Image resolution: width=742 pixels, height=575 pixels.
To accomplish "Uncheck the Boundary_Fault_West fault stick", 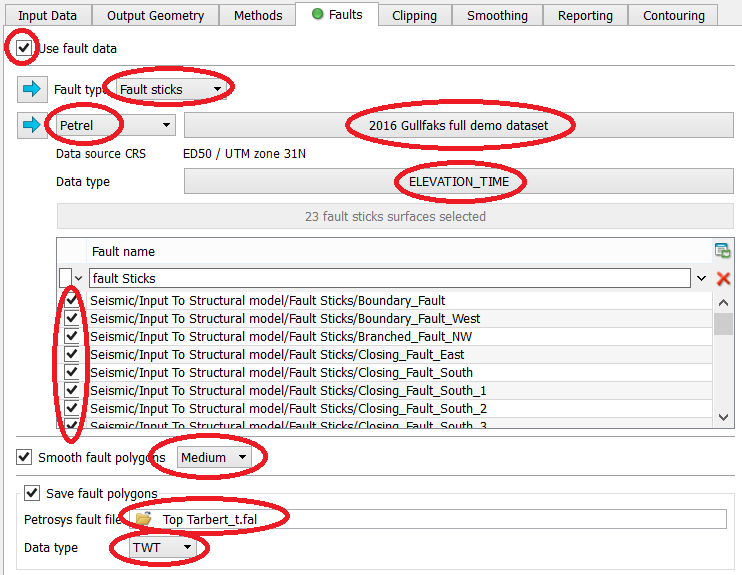I will click(x=72, y=318).
